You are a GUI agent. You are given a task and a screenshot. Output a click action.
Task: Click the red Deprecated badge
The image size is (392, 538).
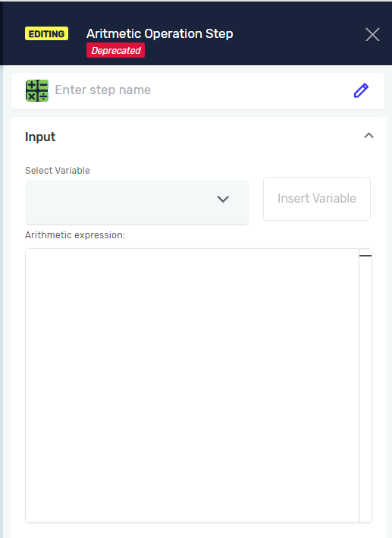point(115,50)
